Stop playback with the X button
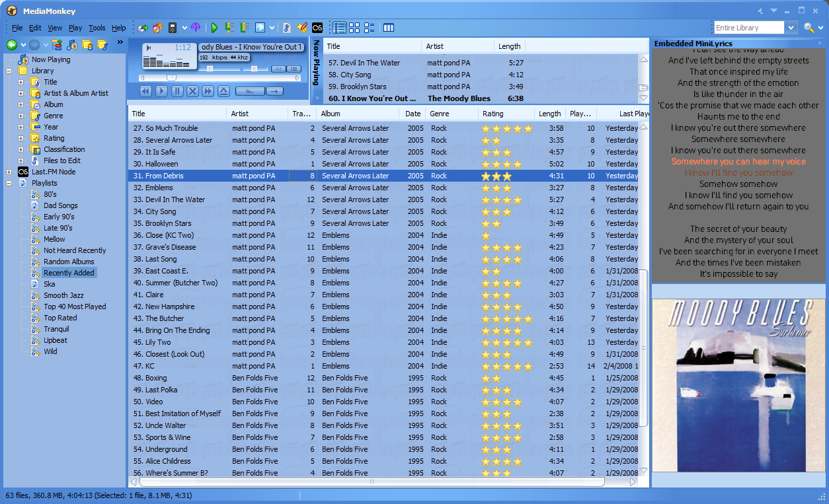Viewport: 829px width, 504px height. pyautogui.click(x=192, y=91)
